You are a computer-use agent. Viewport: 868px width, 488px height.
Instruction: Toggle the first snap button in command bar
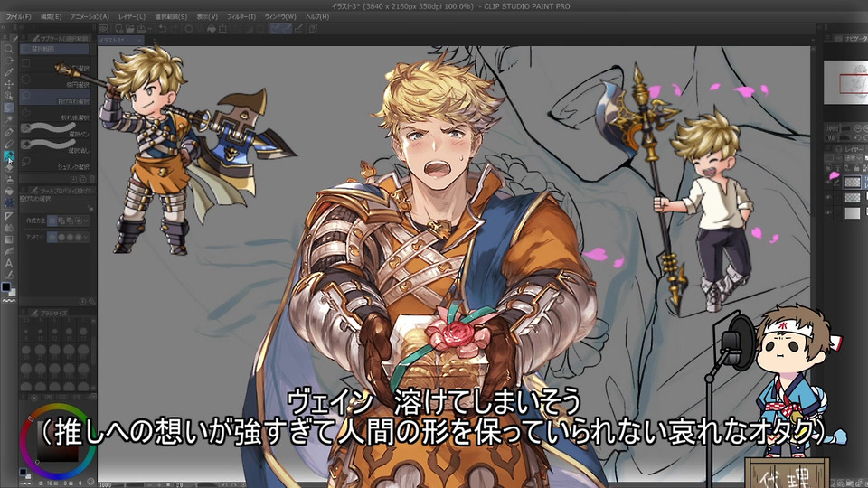click(275, 29)
